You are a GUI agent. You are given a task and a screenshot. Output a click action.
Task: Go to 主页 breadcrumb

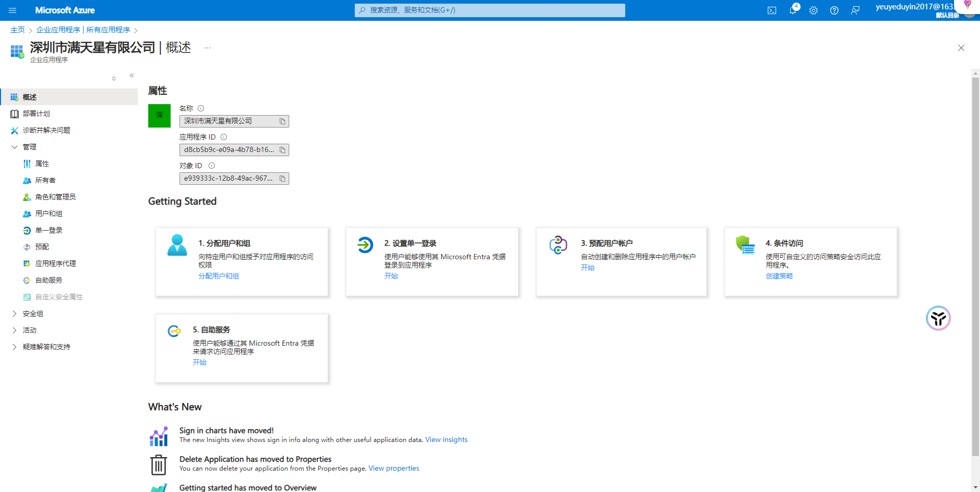pos(18,30)
